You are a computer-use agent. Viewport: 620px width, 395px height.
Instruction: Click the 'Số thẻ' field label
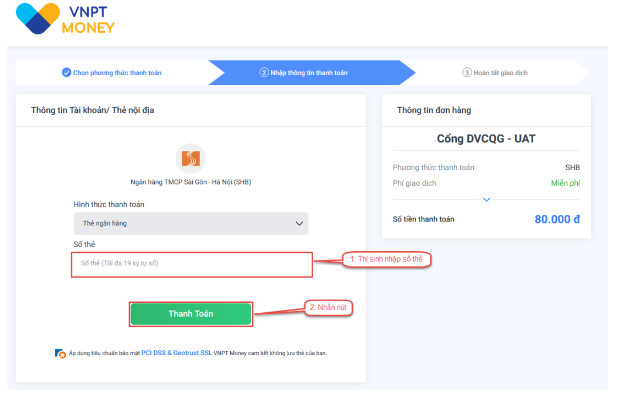[84, 244]
